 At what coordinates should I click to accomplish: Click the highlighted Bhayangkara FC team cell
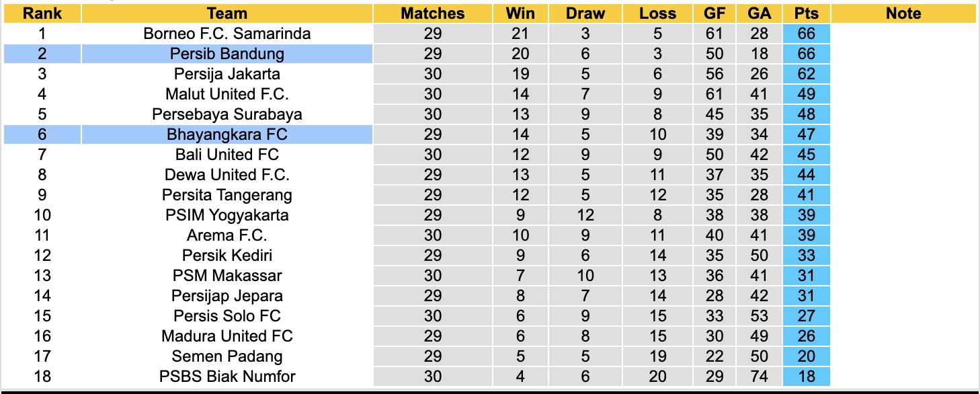tap(227, 134)
